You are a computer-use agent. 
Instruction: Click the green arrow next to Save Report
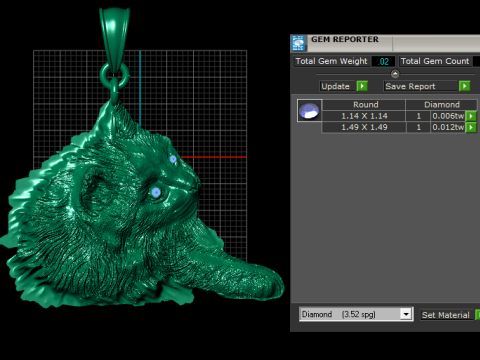464,86
